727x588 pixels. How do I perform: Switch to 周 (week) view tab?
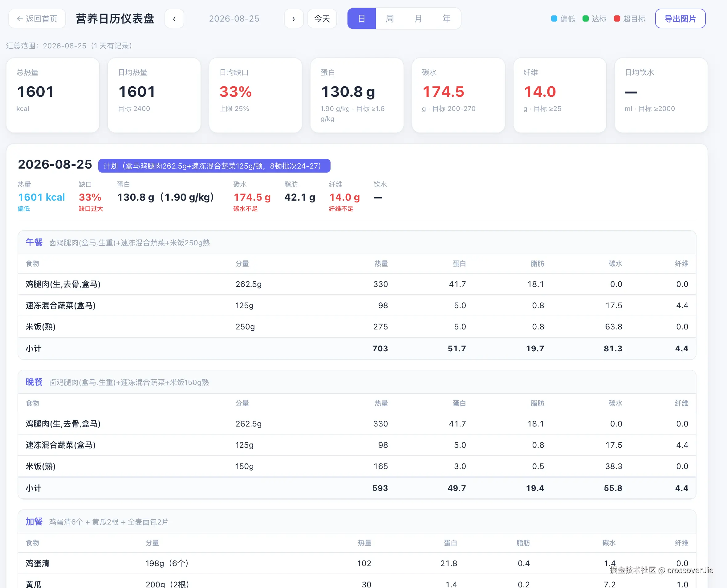pos(390,18)
